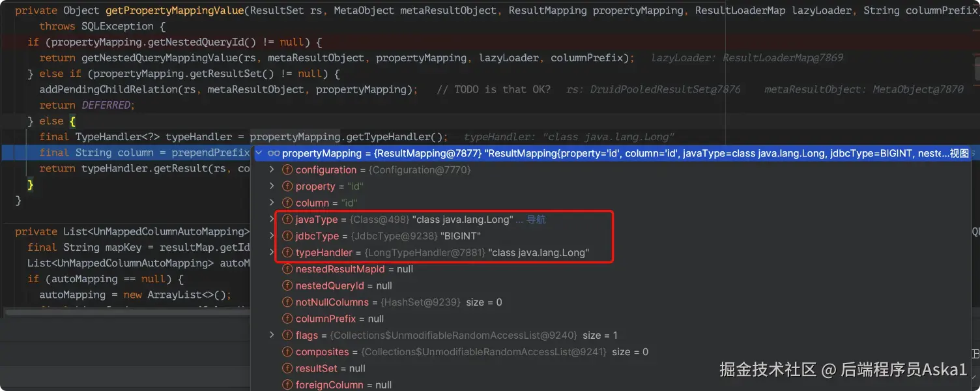Expand the javaType field
980x391 pixels.
tap(272, 220)
